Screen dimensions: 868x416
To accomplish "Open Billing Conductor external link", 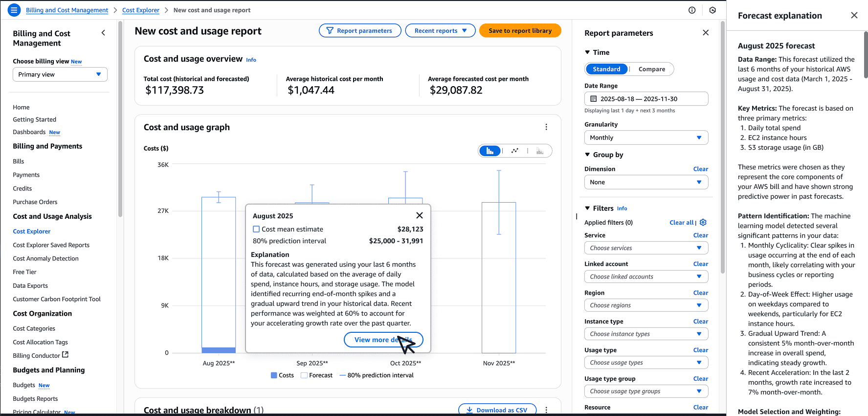I will tap(41, 355).
